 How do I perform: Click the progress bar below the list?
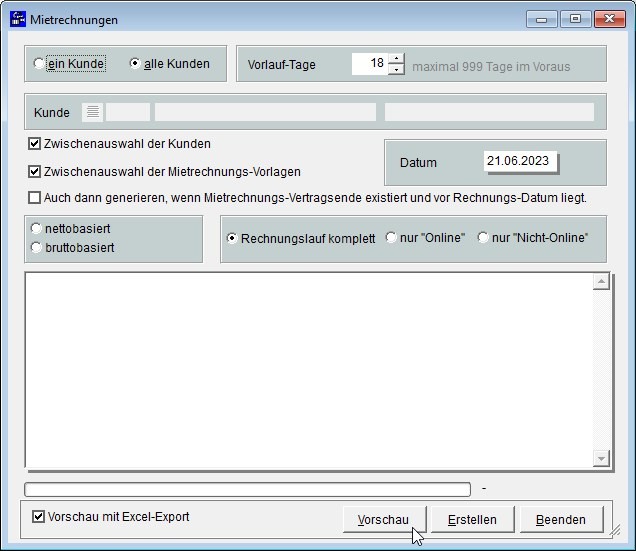tap(247, 489)
